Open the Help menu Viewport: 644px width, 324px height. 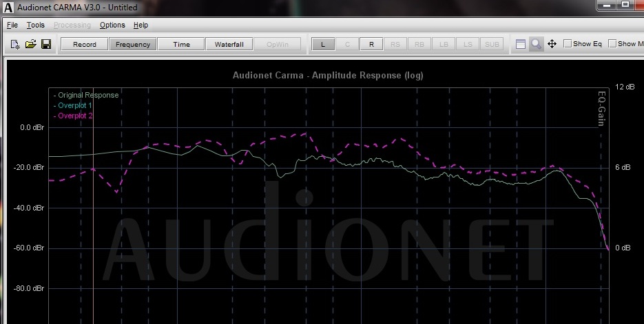(141, 25)
